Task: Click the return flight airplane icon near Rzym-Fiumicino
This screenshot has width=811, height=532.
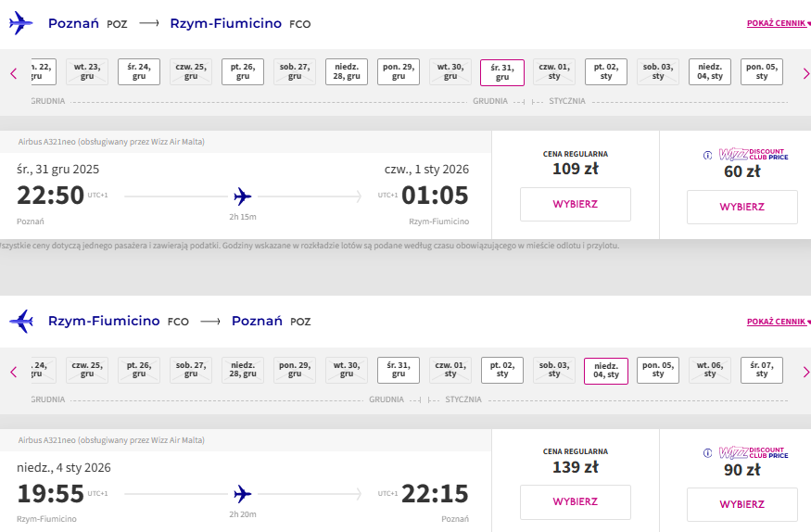Action: (21, 321)
